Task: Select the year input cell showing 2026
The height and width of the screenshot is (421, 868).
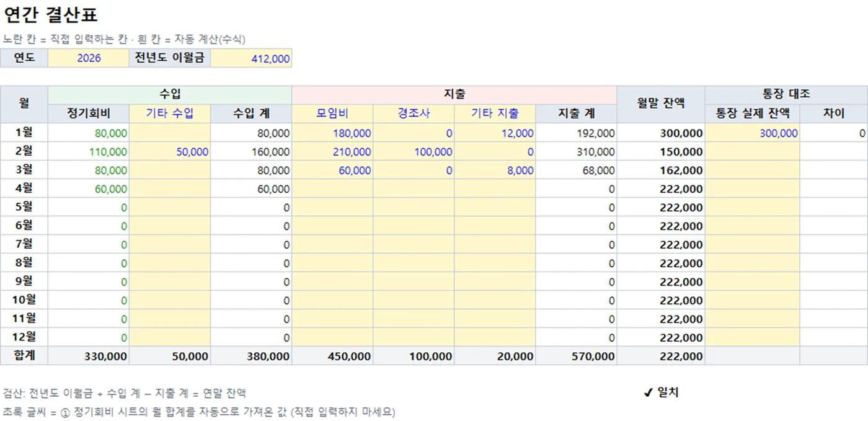Action: click(89, 58)
